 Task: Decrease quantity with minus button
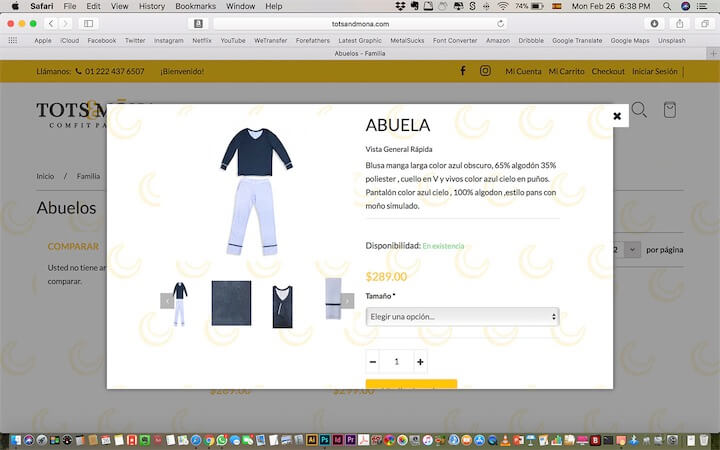coord(373,362)
